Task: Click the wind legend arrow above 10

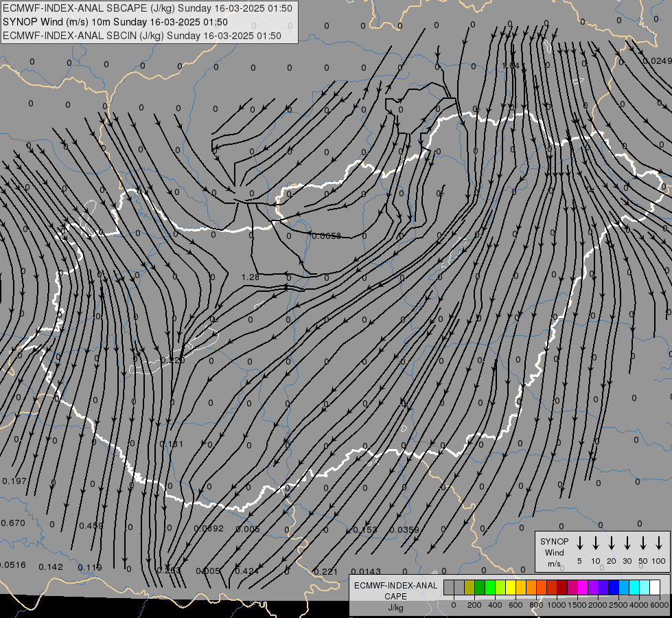Action: point(596,543)
